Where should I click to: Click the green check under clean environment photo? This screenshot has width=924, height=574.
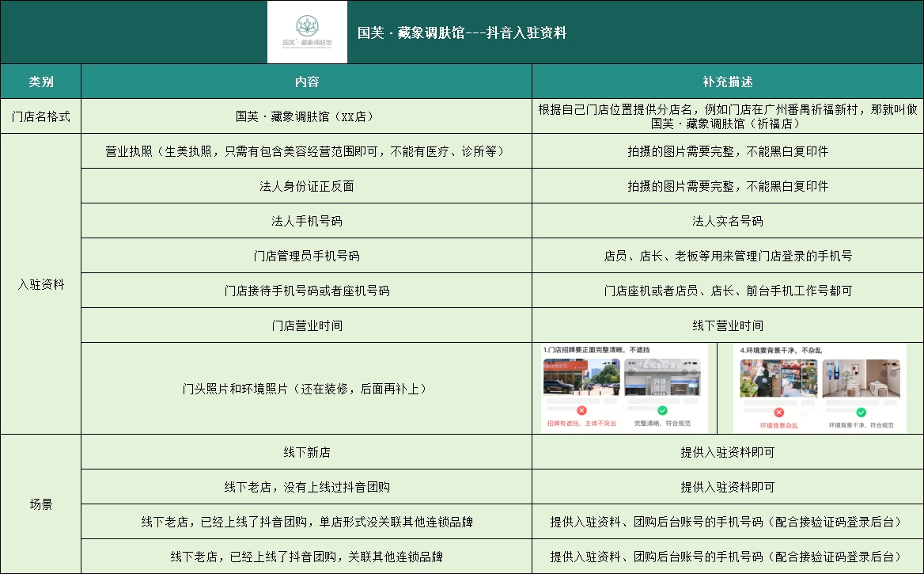click(861, 412)
